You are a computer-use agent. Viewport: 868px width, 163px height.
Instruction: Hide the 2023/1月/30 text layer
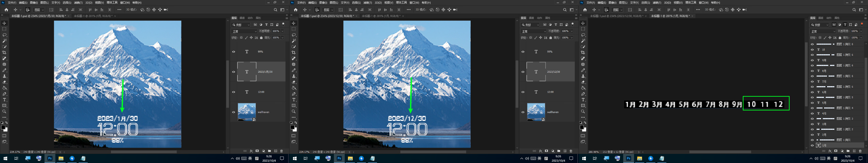(x=233, y=72)
